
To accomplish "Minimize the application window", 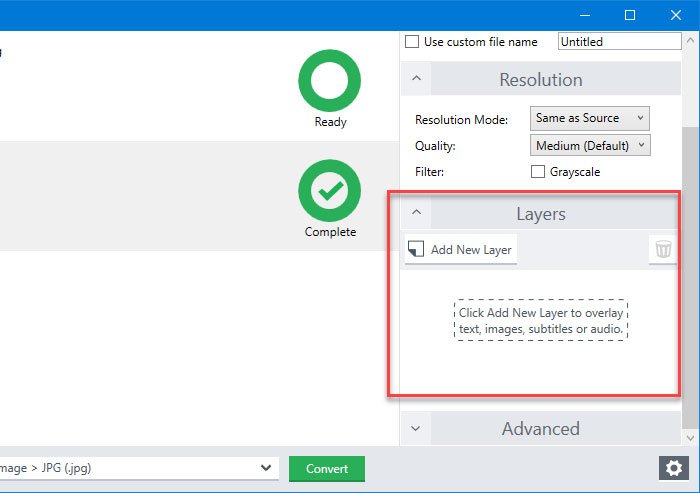I will [585, 15].
